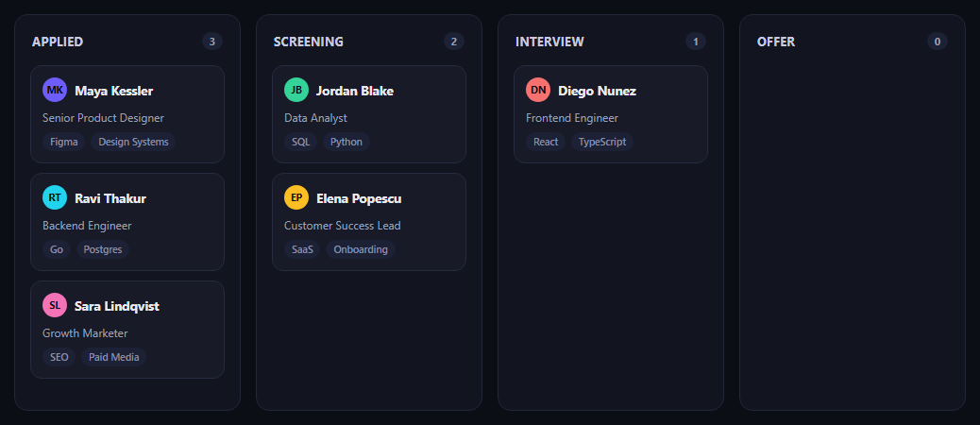Viewport: 980px width, 425px height.
Task: Click Jordan Blake's JB avatar
Action: [x=296, y=90]
